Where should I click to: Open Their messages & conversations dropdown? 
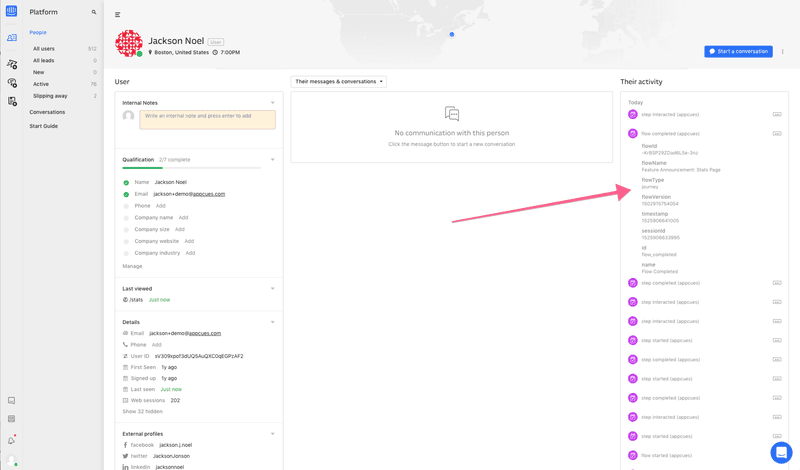[x=338, y=81]
